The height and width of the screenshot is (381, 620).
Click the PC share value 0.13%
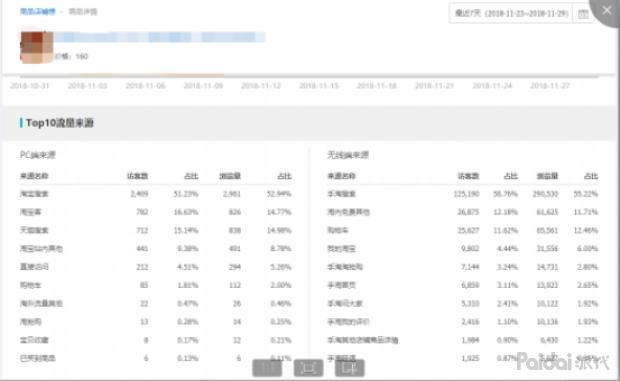pos(187,358)
